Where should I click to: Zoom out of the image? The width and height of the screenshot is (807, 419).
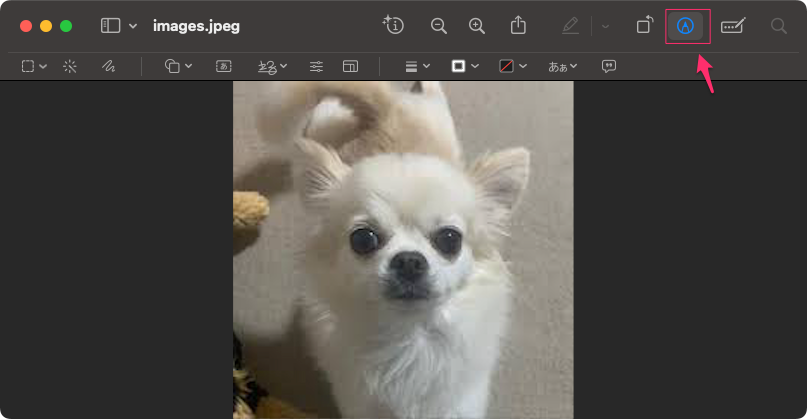pyautogui.click(x=438, y=26)
